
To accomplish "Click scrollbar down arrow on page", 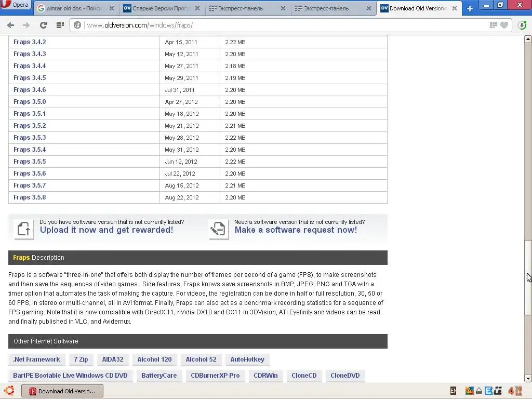I will click(528, 379).
